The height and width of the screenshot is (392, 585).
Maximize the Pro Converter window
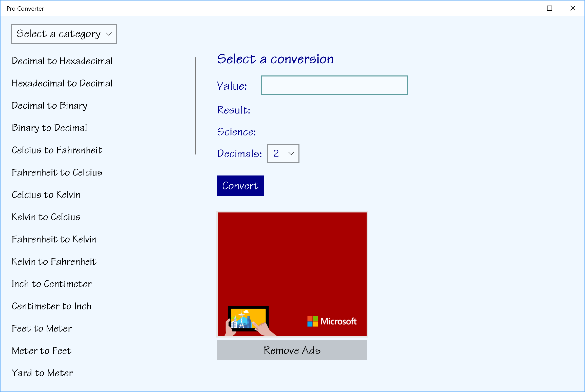pyautogui.click(x=550, y=8)
